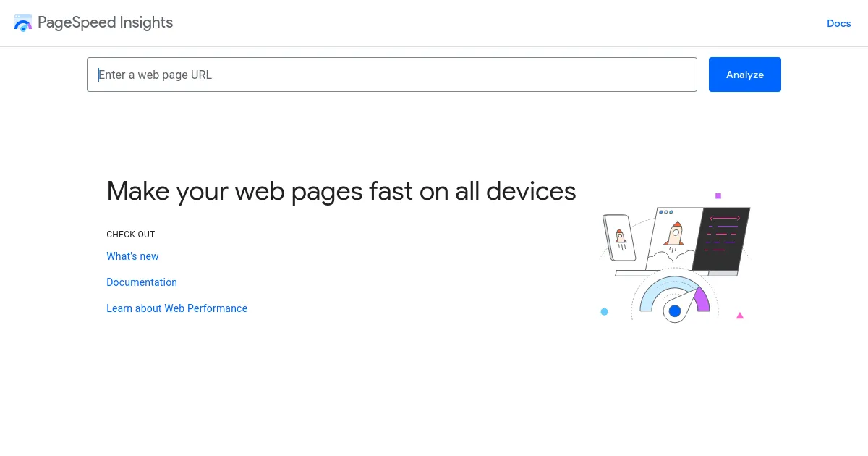Click the PageSpeed Insights gauge logo icon
This screenshot has height=456, width=868.
[22, 22]
